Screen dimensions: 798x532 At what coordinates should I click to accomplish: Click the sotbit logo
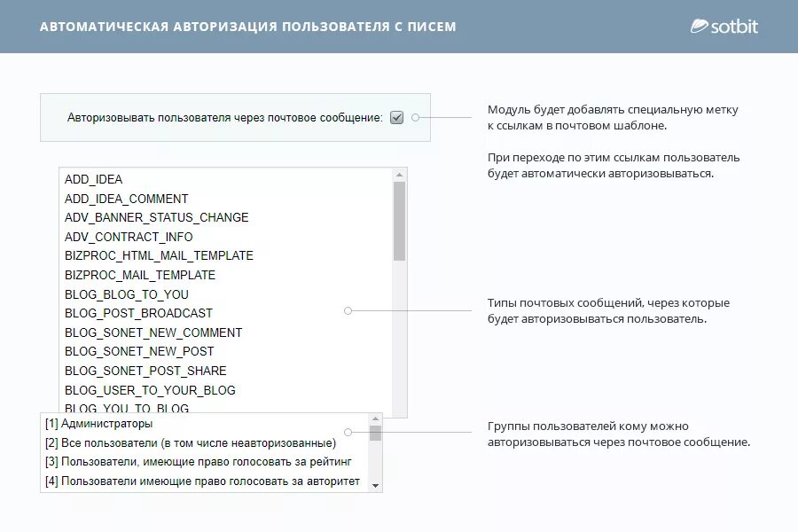pos(724,27)
